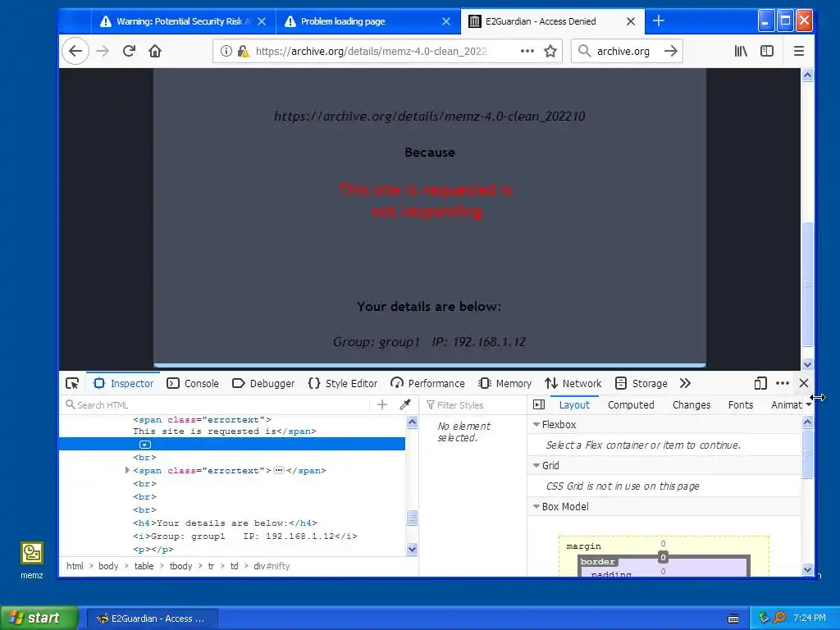Select the tbody breadcrumb

point(181,566)
